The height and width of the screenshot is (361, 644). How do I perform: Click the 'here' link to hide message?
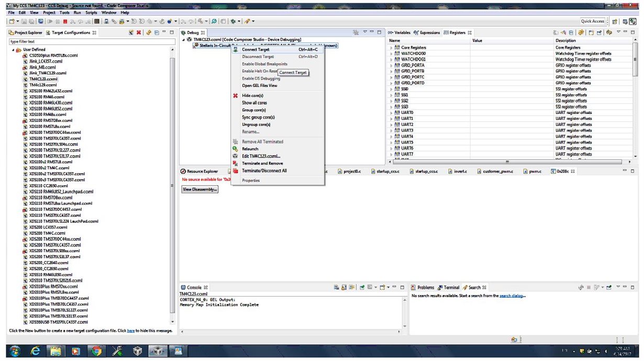tap(131, 331)
